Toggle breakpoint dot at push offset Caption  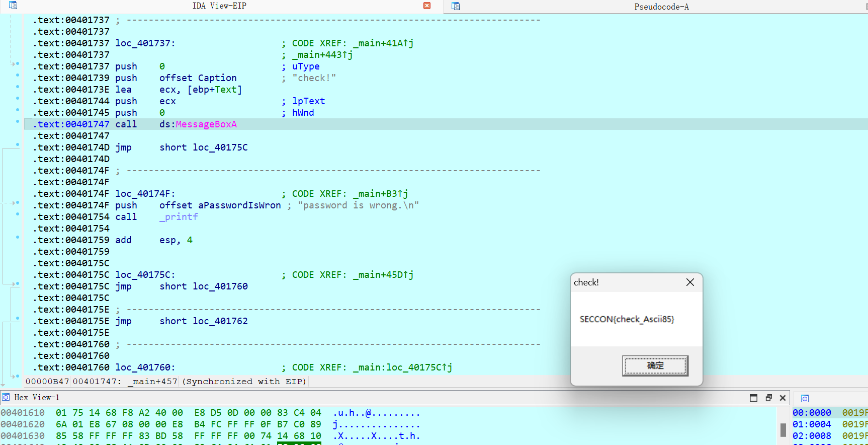click(x=17, y=75)
